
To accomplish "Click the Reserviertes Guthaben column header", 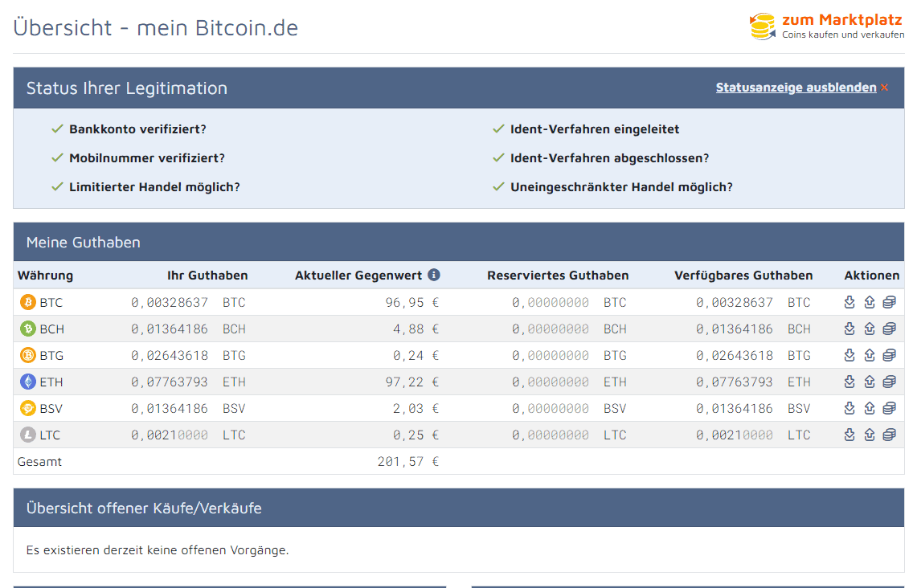I will [558, 276].
